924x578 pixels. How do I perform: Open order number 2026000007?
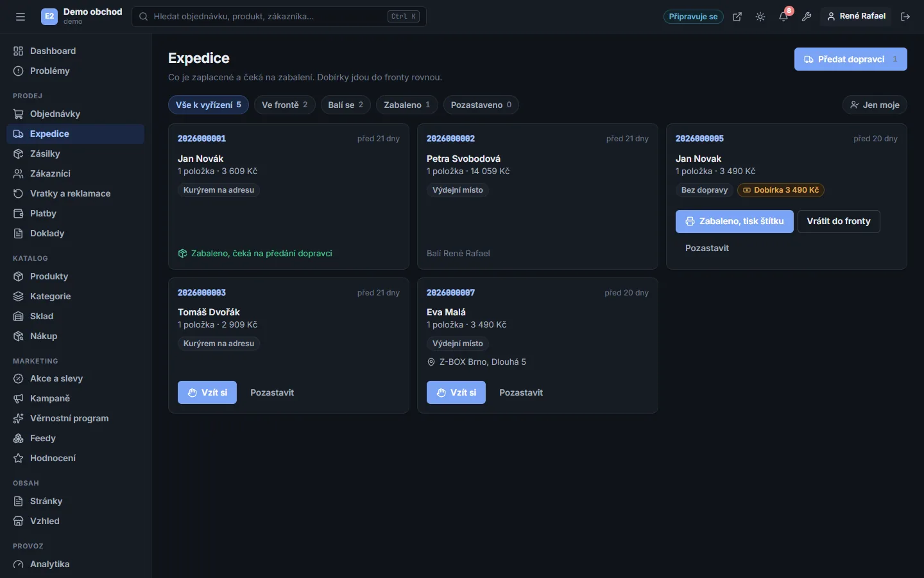450,293
